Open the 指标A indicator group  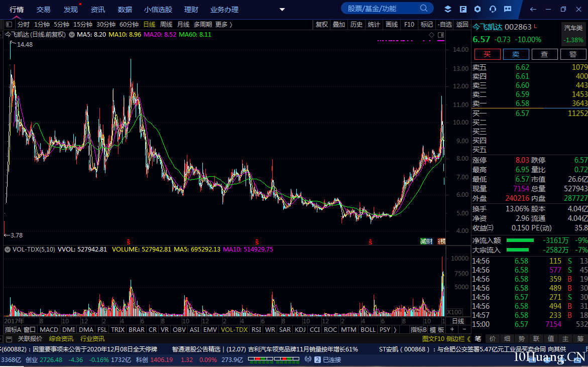[x=13, y=329]
